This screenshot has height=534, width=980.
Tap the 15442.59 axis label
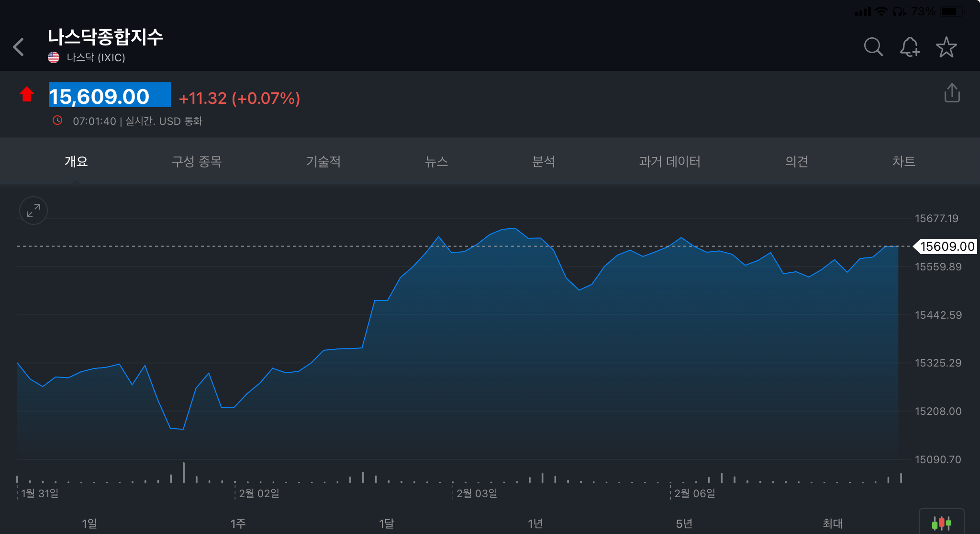[938, 315]
